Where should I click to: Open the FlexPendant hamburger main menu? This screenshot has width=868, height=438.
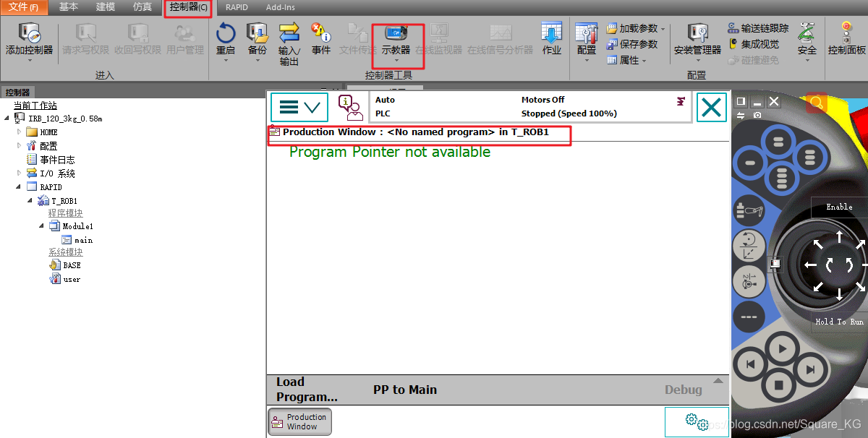click(299, 108)
